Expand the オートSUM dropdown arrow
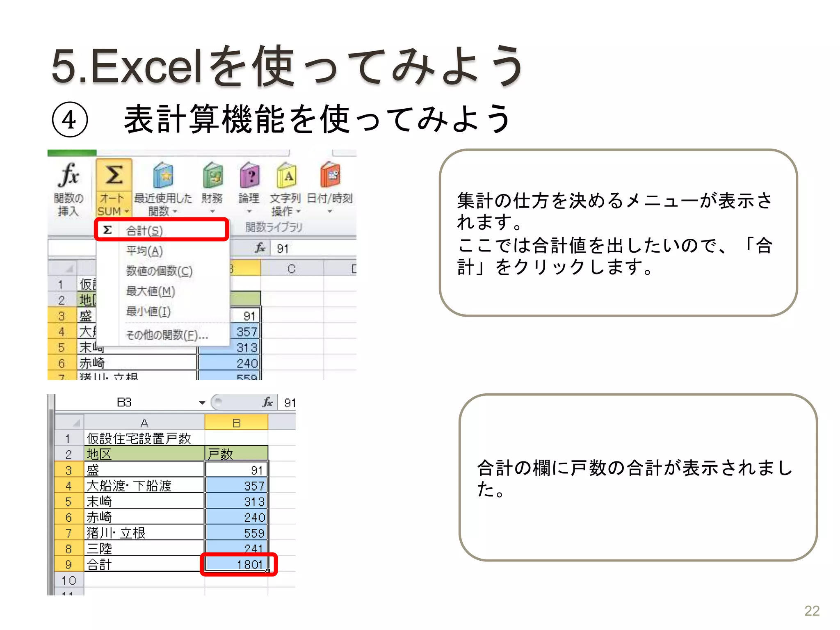840x630 pixels. (127, 212)
